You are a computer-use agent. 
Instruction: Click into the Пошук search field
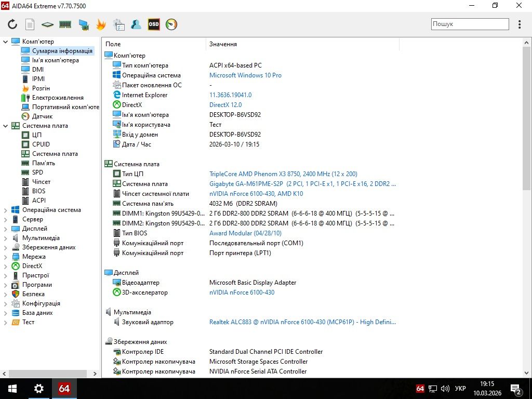(x=470, y=24)
